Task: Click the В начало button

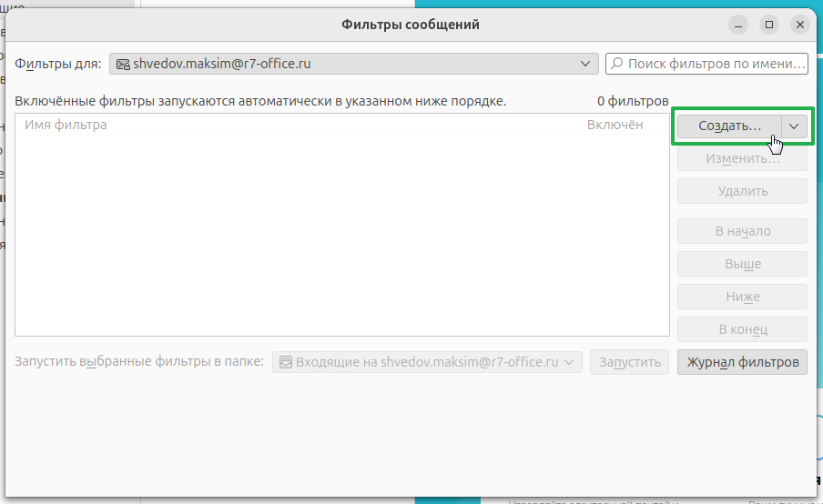Action: click(x=742, y=231)
